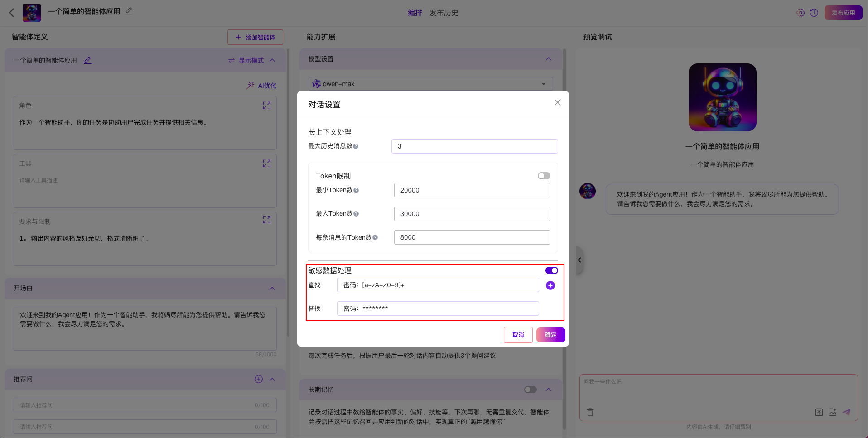
Task: Click the large robot avatar in the preview
Action: (723, 97)
